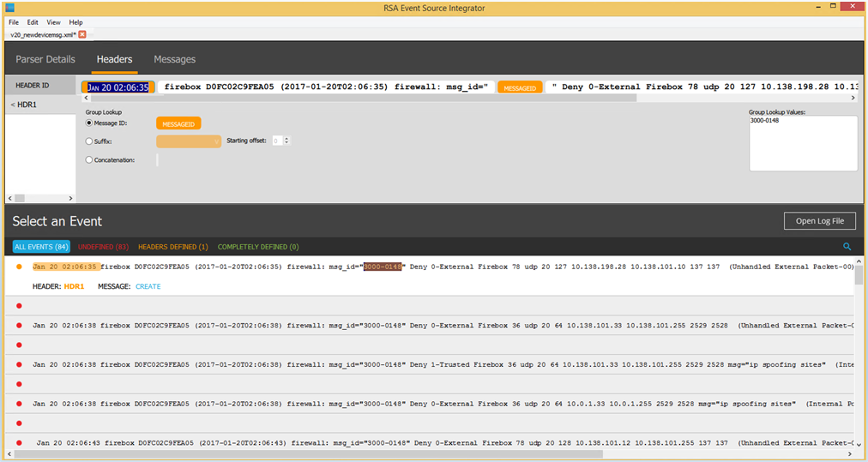Image resolution: width=868 pixels, height=462 pixels.
Task: Close the v20_newdevicemsg.xml file tab
Action: (82, 34)
